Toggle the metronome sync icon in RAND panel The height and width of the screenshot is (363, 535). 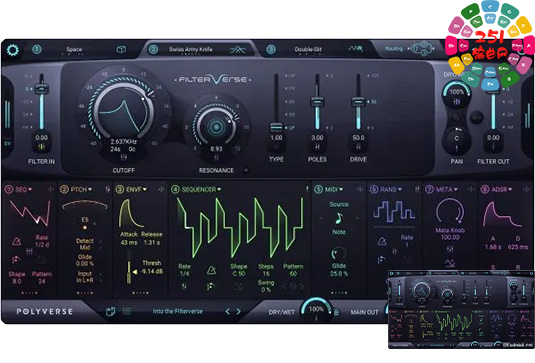(382, 242)
